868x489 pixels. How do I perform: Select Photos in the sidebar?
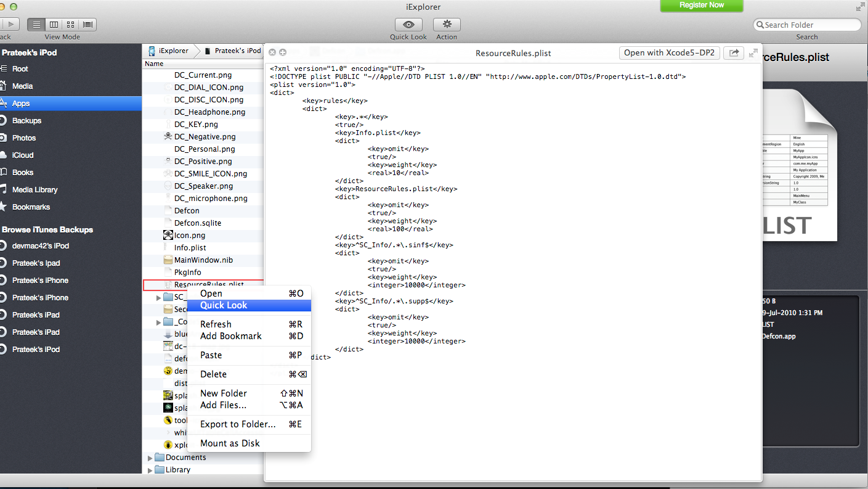(24, 138)
